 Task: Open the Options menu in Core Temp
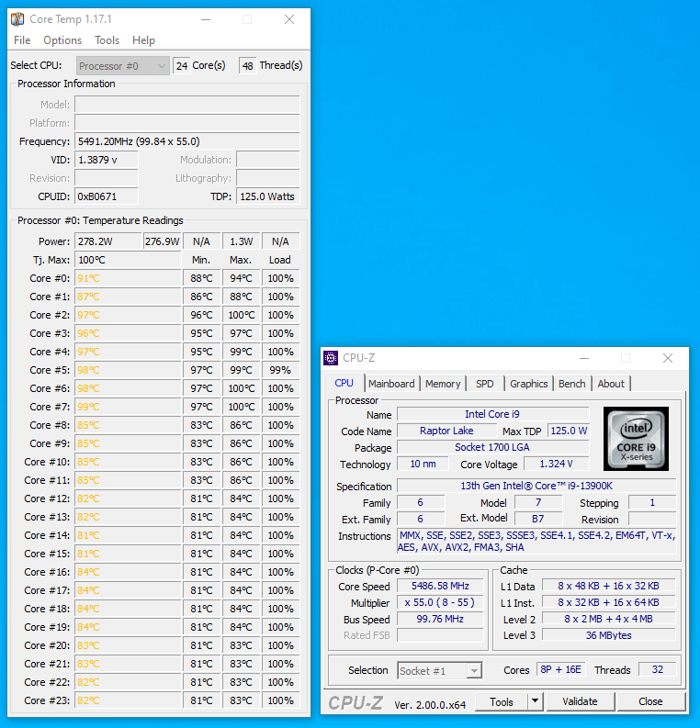(x=62, y=40)
